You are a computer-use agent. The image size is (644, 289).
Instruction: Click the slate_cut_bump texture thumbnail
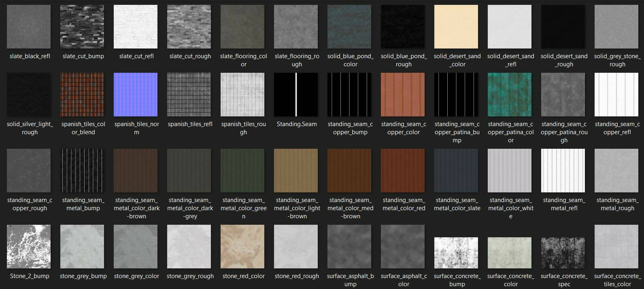pos(82,27)
